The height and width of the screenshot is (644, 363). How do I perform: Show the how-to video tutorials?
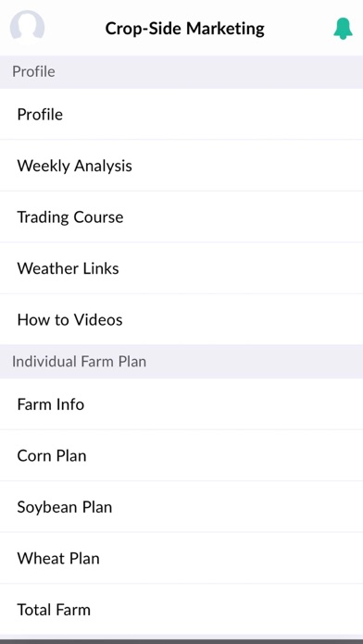(x=181, y=319)
